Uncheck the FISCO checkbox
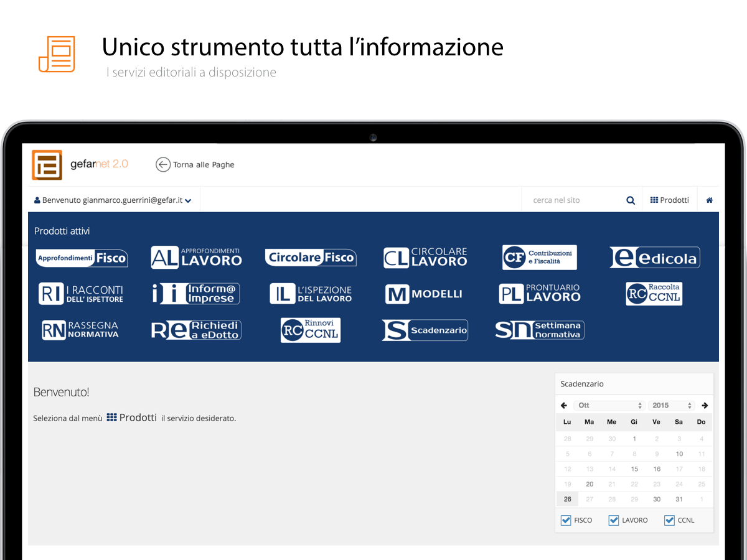The height and width of the screenshot is (560, 747). (566, 520)
